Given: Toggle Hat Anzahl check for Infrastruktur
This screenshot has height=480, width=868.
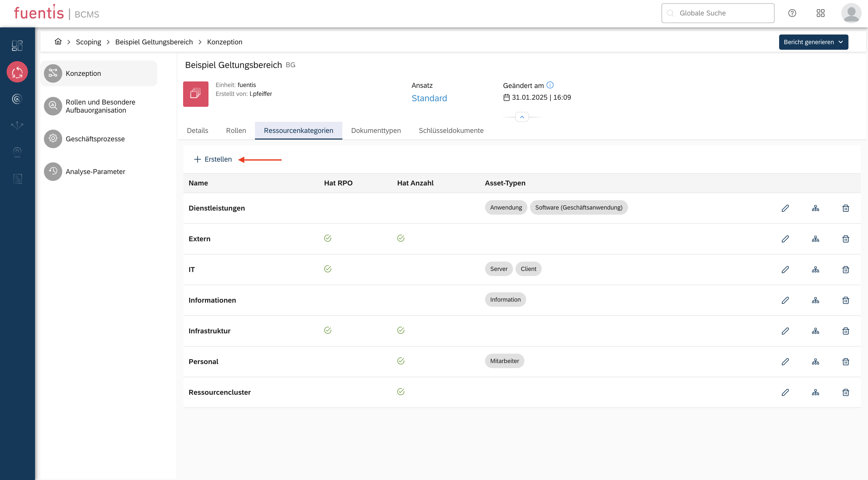Looking at the screenshot, I should [400, 330].
